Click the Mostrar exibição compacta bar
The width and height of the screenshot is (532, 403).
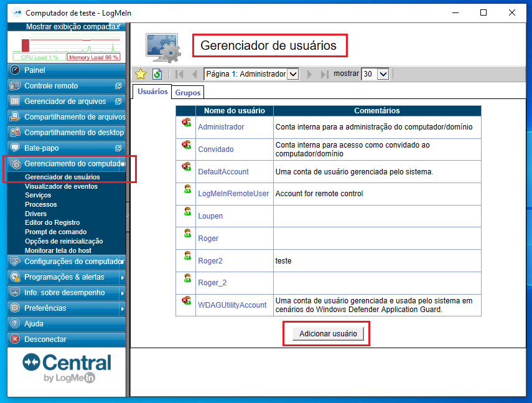click(x=67, y=27)
